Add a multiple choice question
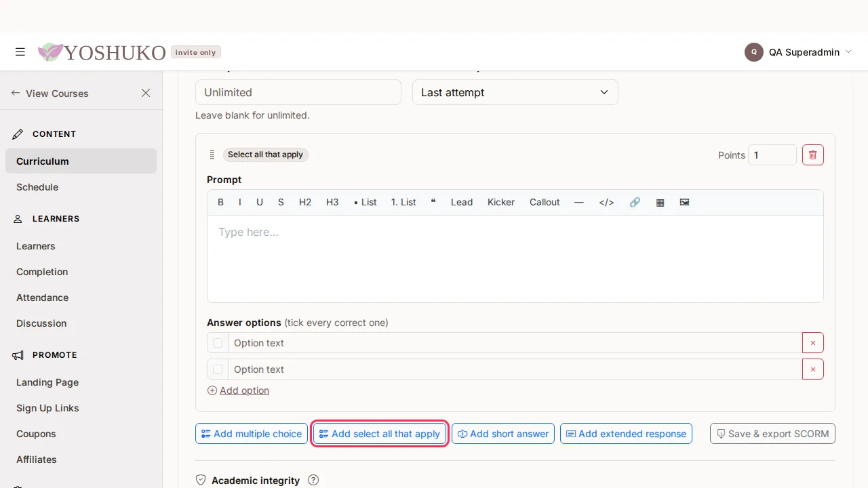This screenshot has height=488, width=868. point(252,434)
